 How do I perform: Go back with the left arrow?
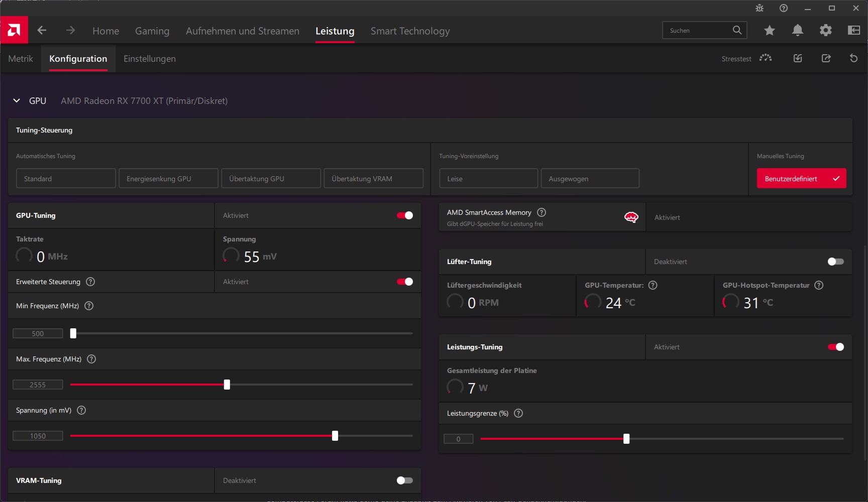point(42,30)
